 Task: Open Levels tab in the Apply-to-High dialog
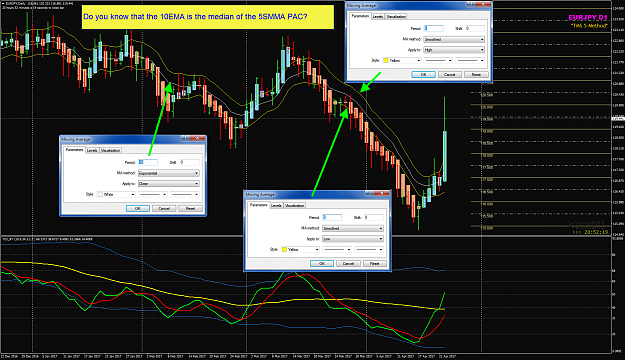click(x=377, y=16)
